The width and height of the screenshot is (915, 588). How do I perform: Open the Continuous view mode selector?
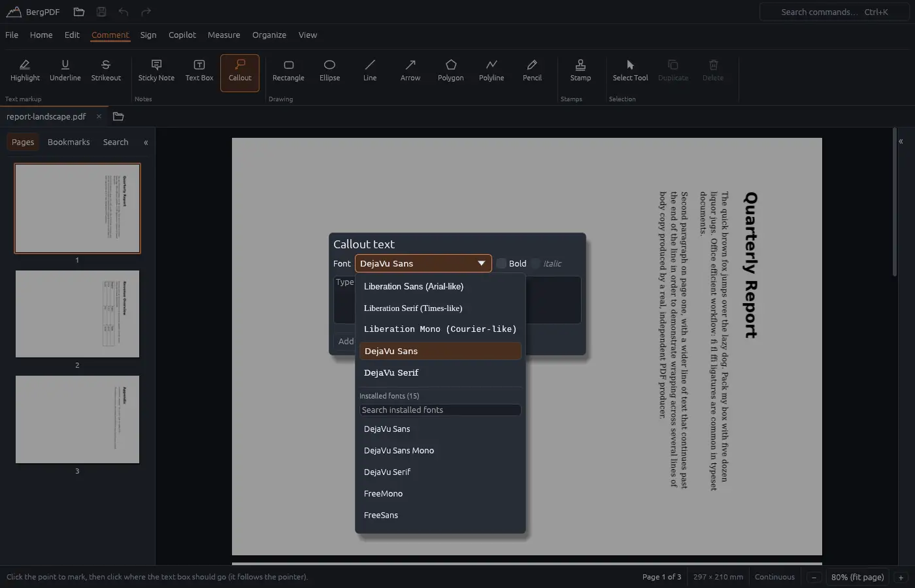click(774, 577)
